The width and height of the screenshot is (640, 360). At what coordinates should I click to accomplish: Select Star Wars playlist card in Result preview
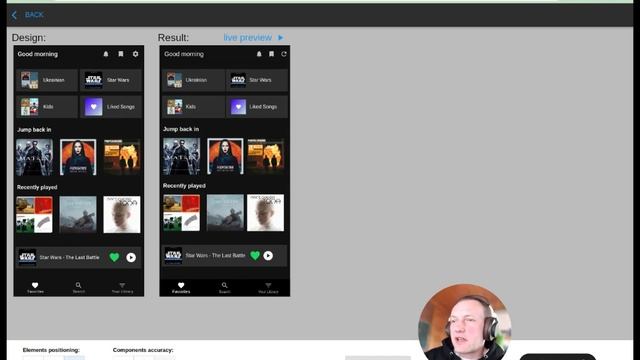pyautogui.click(x=257, y=80)
